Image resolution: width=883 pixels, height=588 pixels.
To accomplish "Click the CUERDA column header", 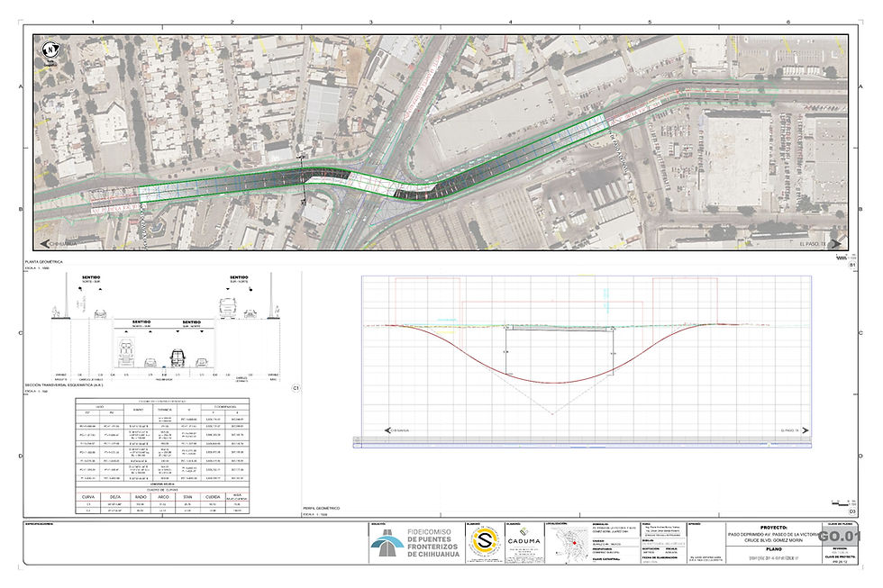I will tap(213, 497).
